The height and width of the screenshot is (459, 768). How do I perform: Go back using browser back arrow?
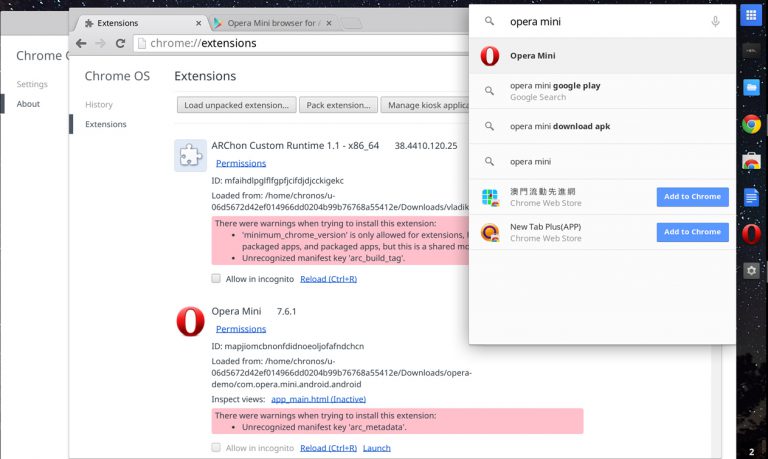pyautogui.click(x=81, y=43)
